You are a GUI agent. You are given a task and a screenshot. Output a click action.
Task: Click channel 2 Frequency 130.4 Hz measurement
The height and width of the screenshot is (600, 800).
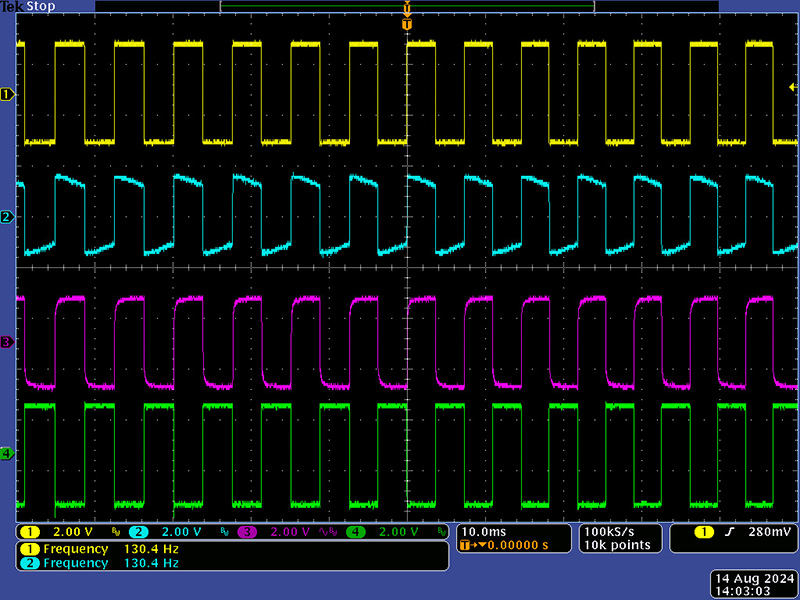(x=99, y=563)
